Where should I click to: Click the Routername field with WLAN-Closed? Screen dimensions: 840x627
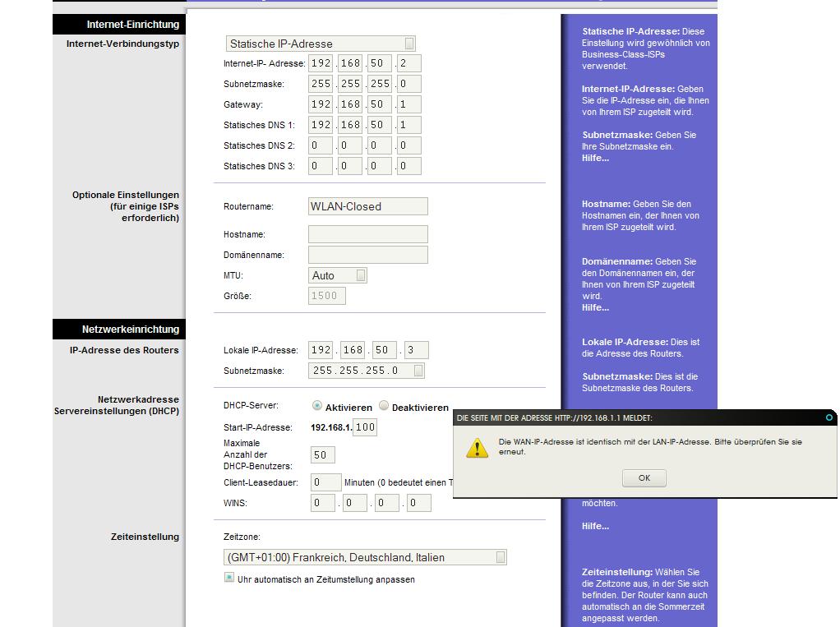point(368,206)
